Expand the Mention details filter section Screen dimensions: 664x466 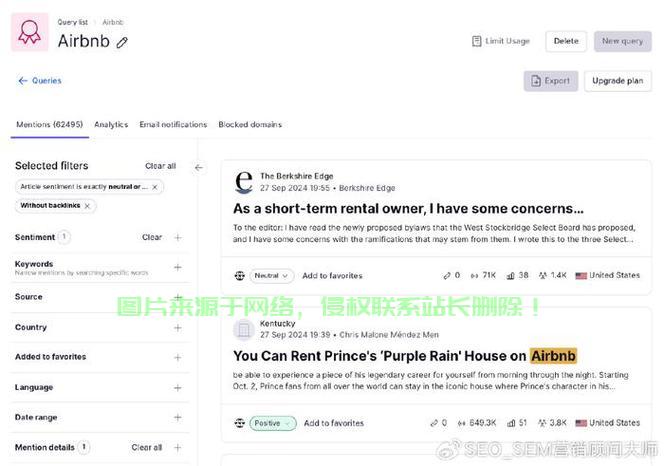[x=178, y=447]
